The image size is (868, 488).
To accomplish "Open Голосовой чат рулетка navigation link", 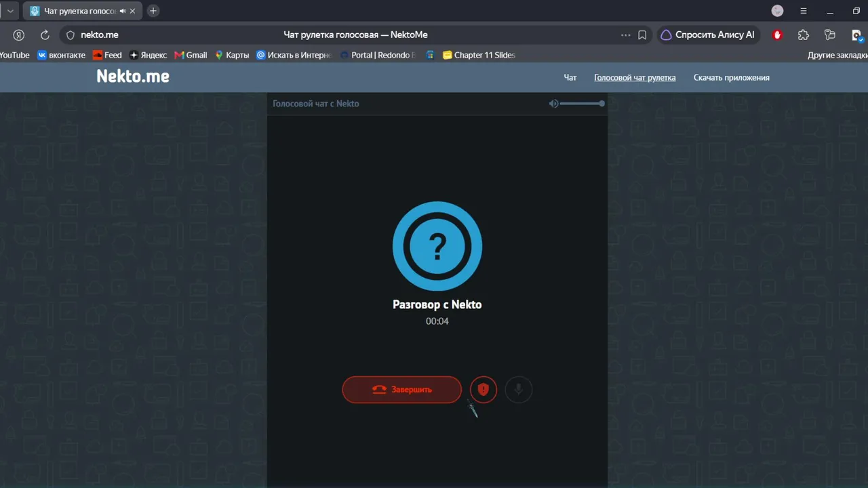I will click(635, 77).
